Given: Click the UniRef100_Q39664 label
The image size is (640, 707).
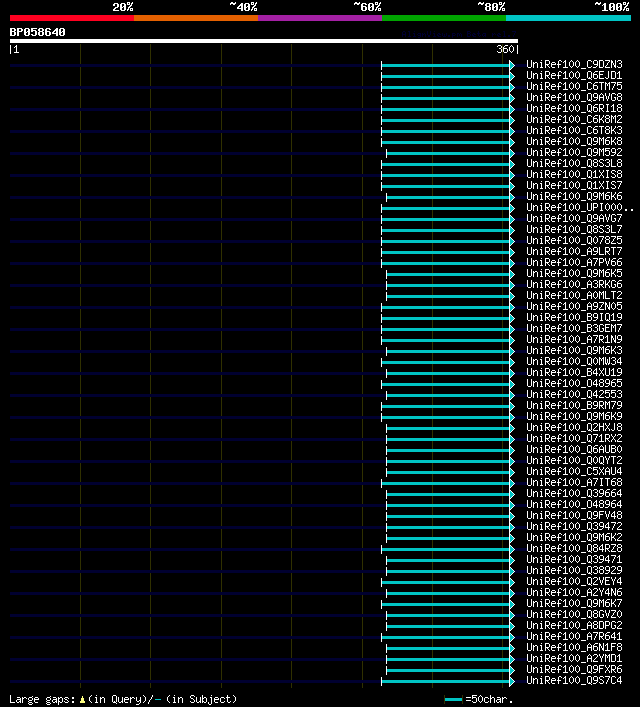Looking at the screenshot, I should (x=574, y=493).
